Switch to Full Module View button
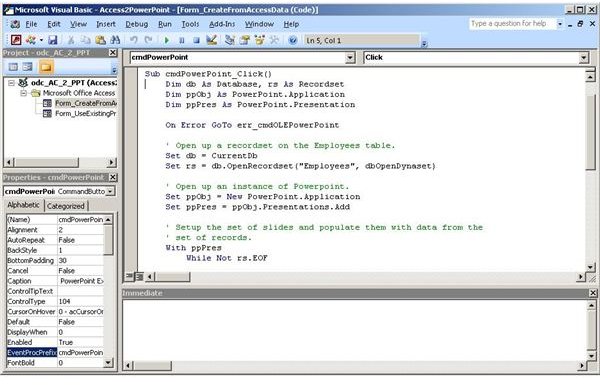This screenshot has width=600, height=385. [139, 276]
